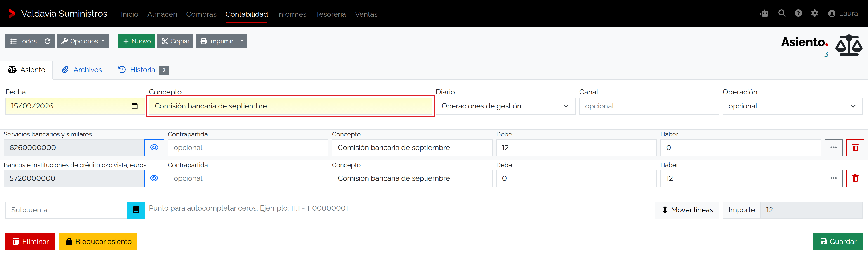Focus the Canal input field

click(649, 106)
